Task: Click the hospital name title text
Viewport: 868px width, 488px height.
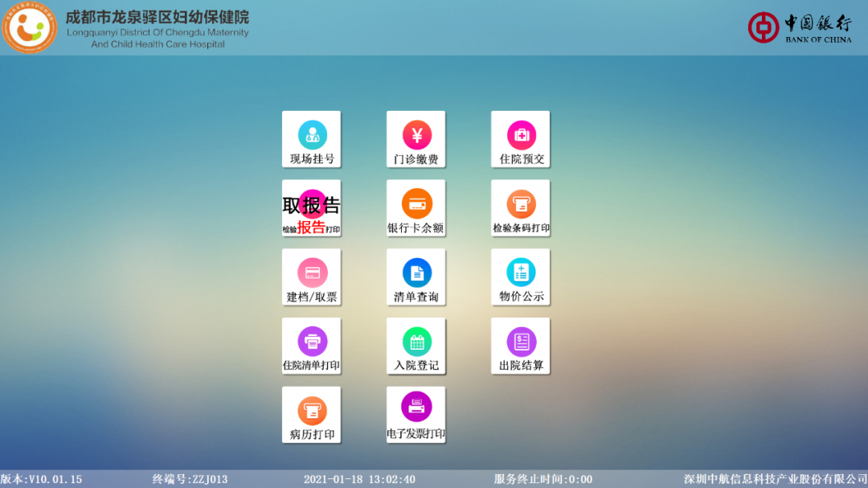Action: [x=158, y=18]
